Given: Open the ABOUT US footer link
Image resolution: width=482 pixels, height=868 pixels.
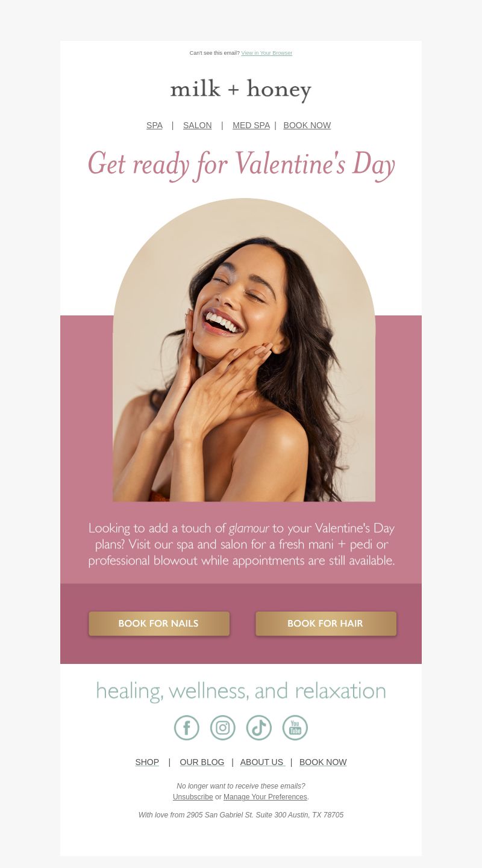Looking at the screenshot, I should pyautogui.click(x=262, y=762).
